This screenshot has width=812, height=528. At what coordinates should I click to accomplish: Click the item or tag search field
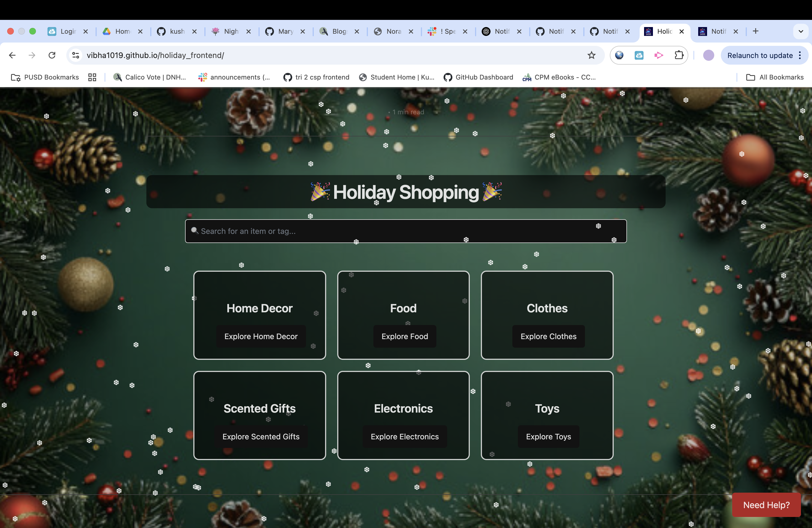point(406,231)
